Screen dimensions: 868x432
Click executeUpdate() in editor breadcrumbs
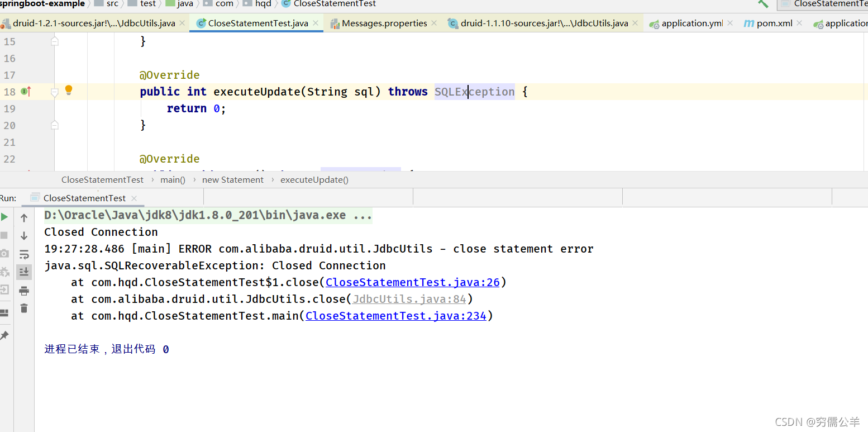314,180
